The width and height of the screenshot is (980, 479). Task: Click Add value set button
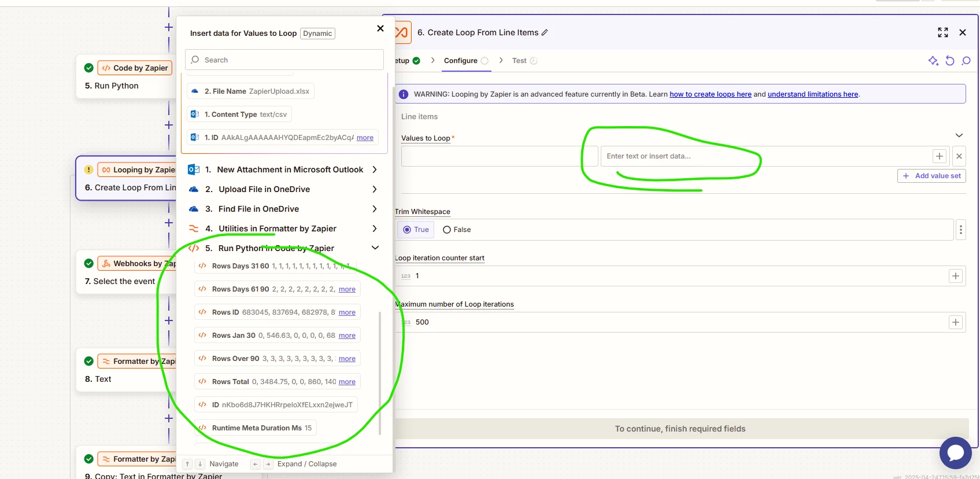click(931, 176)
